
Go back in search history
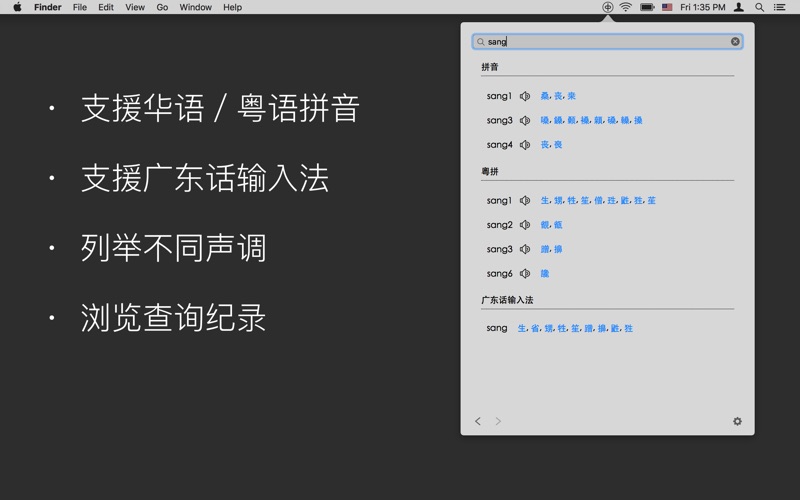pos(478,422)
